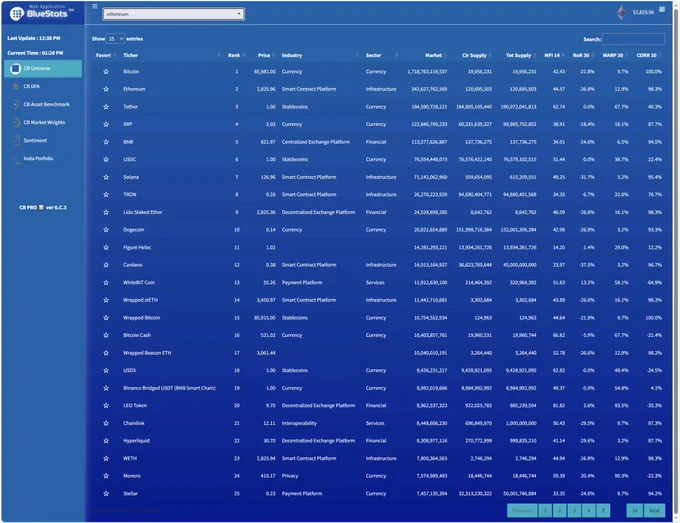Viewport: 680px width, 523px height.
Task: Click the BlueStats logo
Action: click(x=41, y=13)
